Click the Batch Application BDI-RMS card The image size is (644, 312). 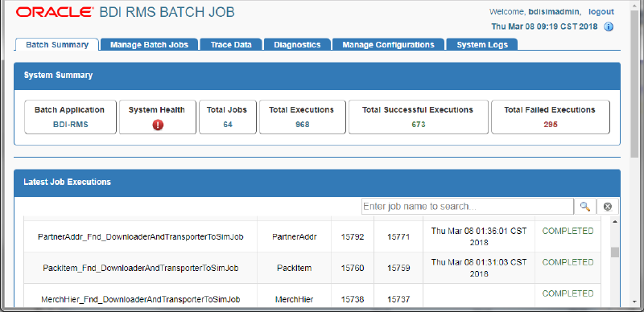click(x=70, y=117)
